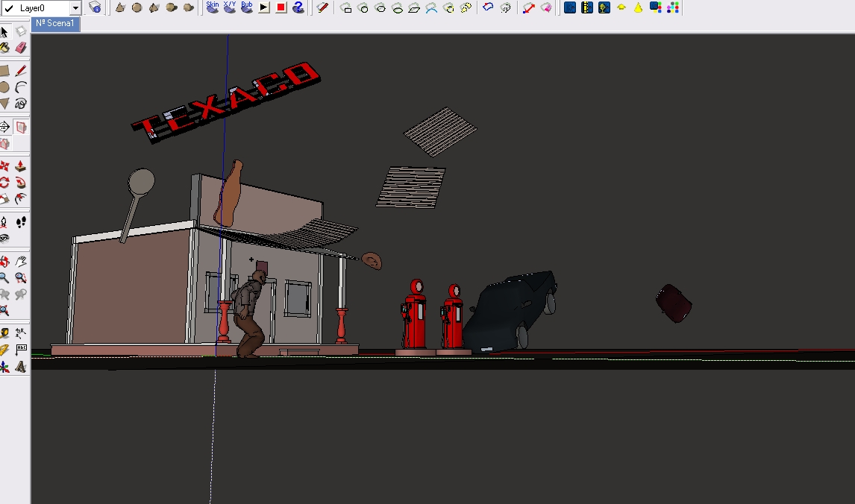Click the Layer Manager icon beside Layer0
Viewport: 855px width, 504px height.
point(95,7)
